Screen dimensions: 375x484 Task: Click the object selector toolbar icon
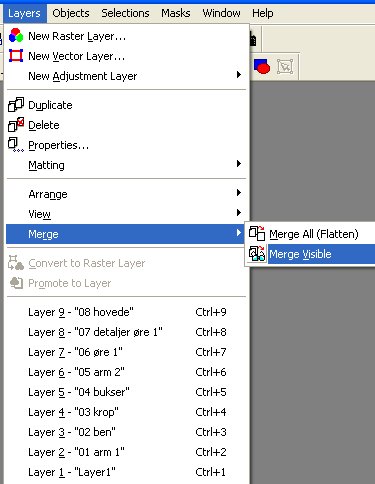click(285, 66)
